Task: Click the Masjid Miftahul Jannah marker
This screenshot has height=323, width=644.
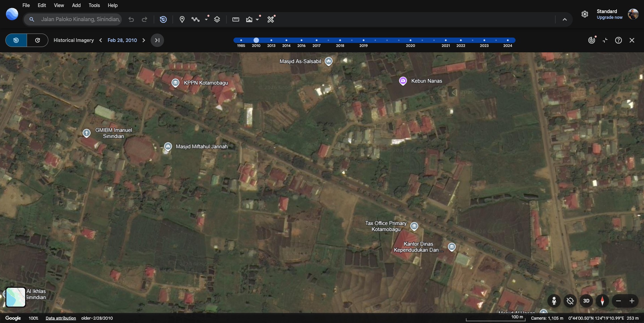Action: pos(168,147)
